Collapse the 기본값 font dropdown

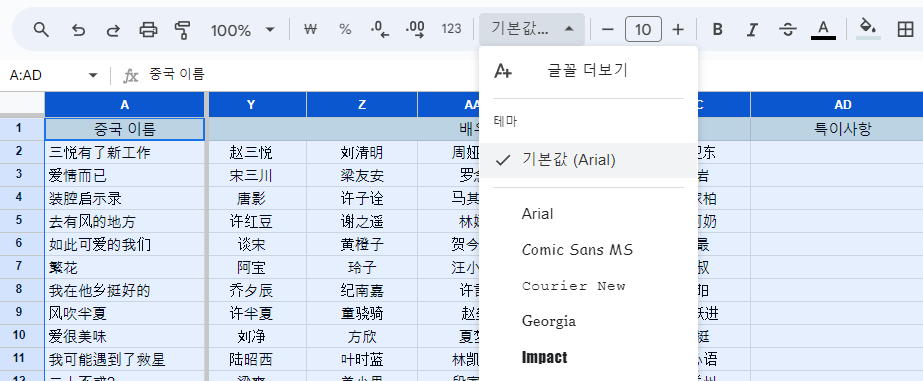point(532,29)
